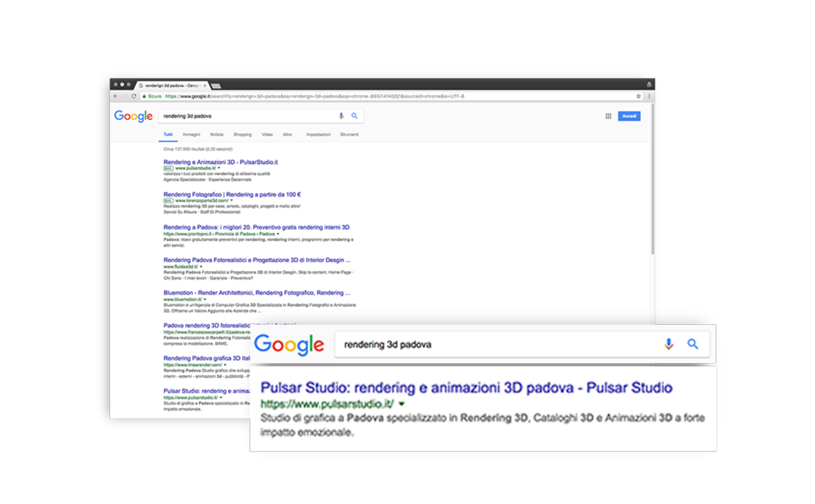Click the Ann. ad badge under Rendering Fotografico

168,201
